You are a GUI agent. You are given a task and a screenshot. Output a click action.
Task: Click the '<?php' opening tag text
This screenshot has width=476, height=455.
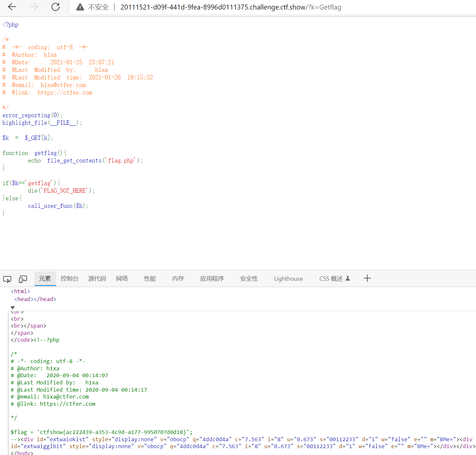click(11, 25)
